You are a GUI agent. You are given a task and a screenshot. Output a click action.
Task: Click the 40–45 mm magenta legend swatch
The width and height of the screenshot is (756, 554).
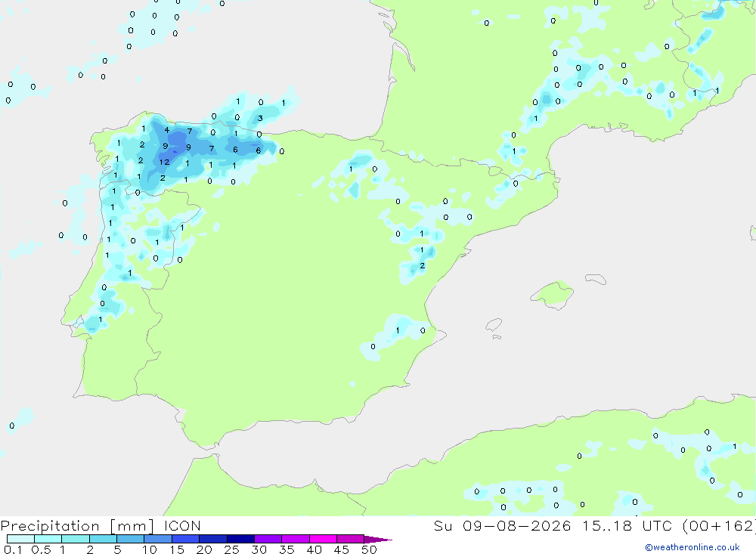pyautogui.click(x=323, y=539)
